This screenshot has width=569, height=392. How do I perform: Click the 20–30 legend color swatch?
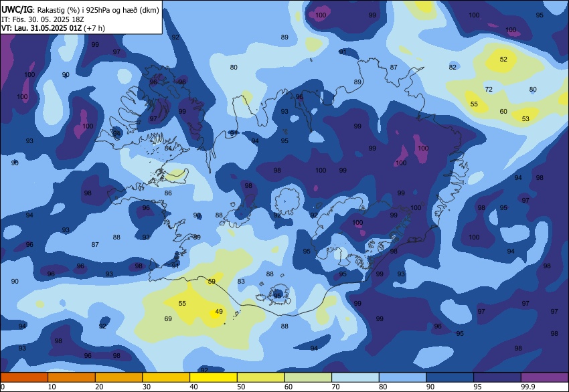(118, 377)
